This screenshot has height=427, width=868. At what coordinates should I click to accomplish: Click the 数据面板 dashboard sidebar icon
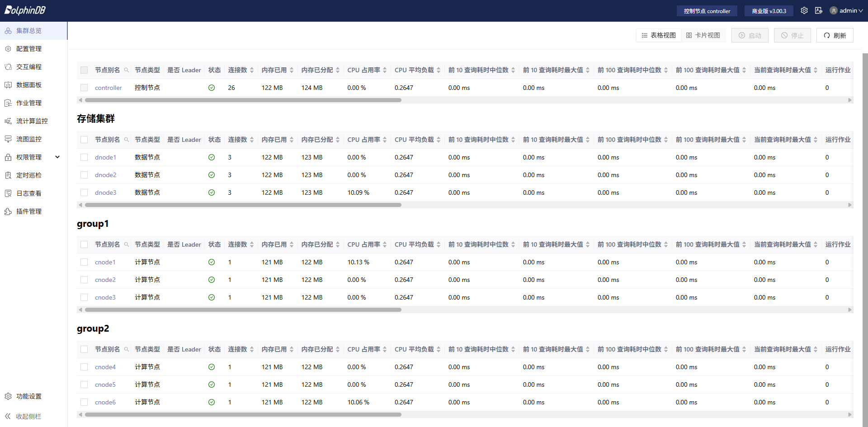[x=8, y=85]
